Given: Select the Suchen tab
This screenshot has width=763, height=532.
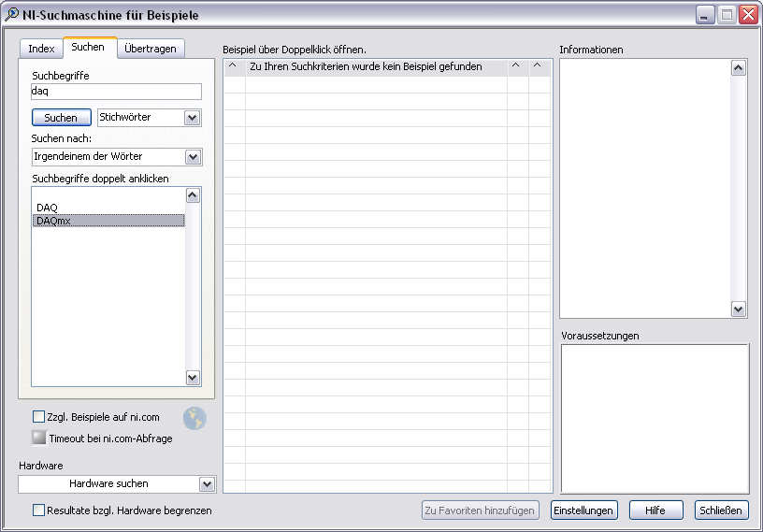Looking at the screenshot, I should pyautogui.click(x=88, y=47).
